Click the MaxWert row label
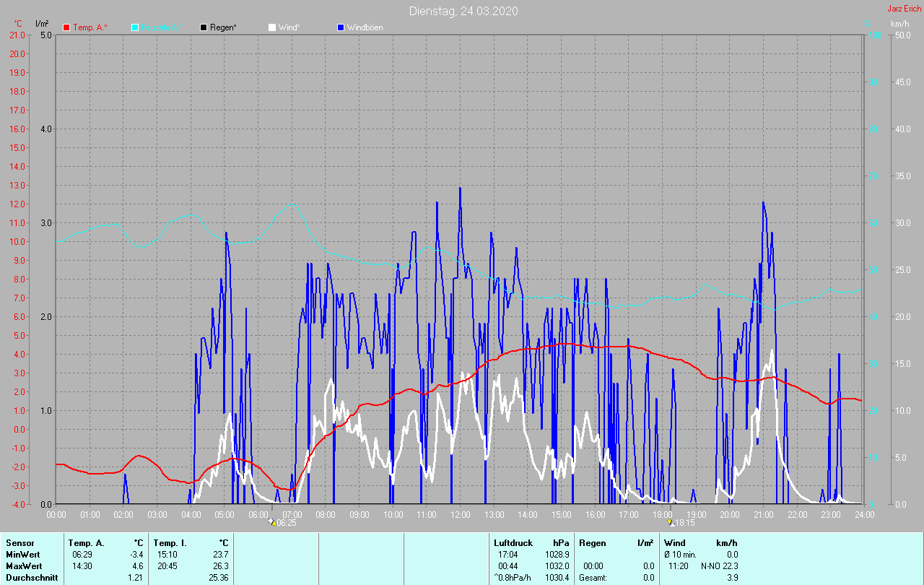 point(23,566)
